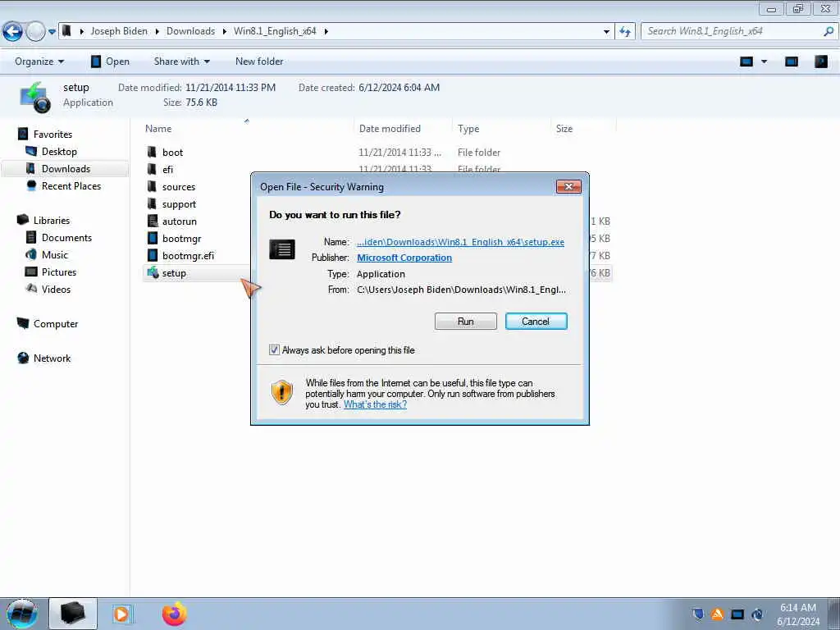840x630 pixels.
Task: Open the recent pages dropdown arrow
Action: point(52,32)
